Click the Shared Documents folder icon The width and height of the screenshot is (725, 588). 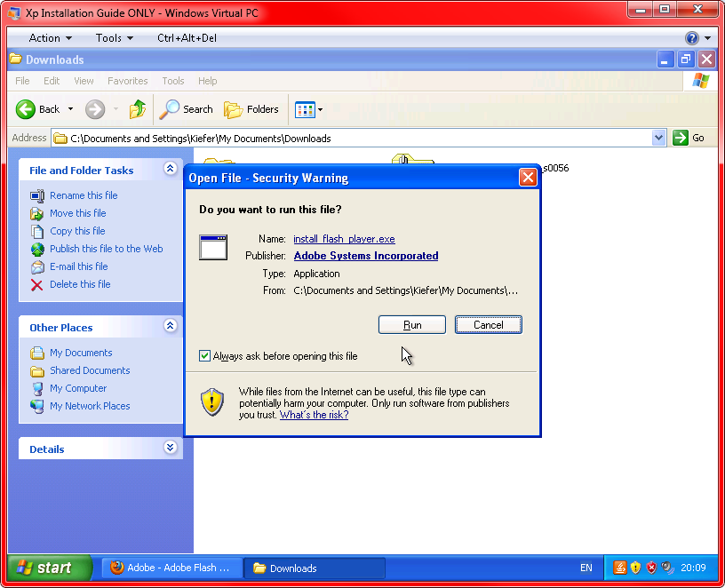pos(37,371)
